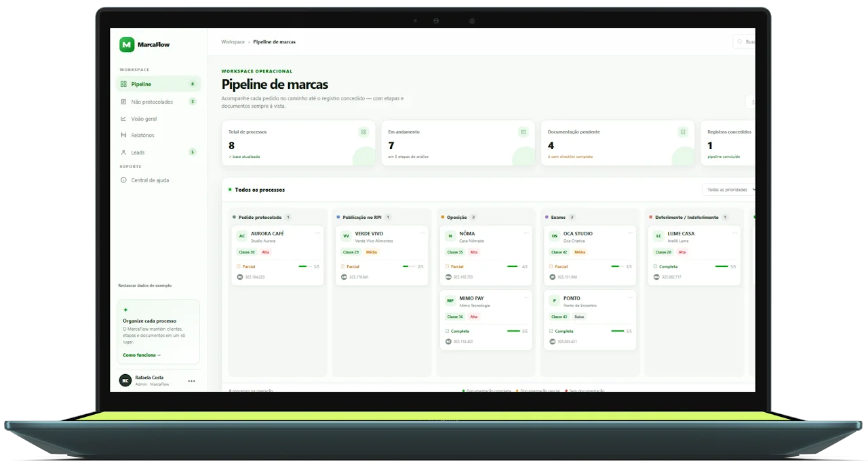Click the Visão geral chart icon
This screenshot has width=868, height=465.
tap(123, 119)
